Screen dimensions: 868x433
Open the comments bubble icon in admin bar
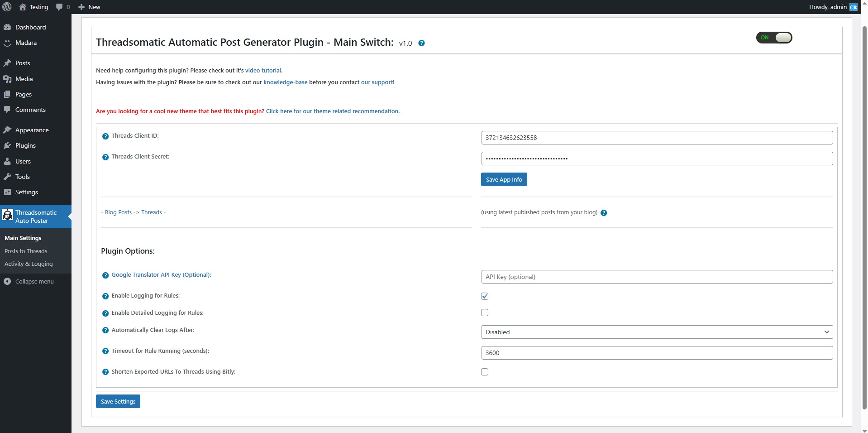pyautogui.click(x=59, y=7)
